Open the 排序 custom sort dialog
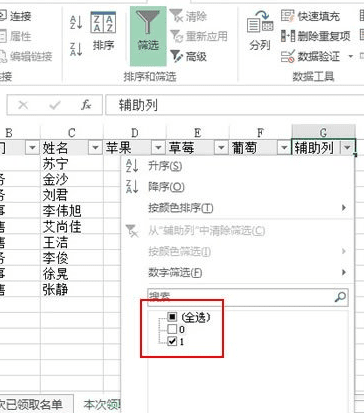Screen dimensions: 364x413 pyautogui.click(x=103, y=32)
